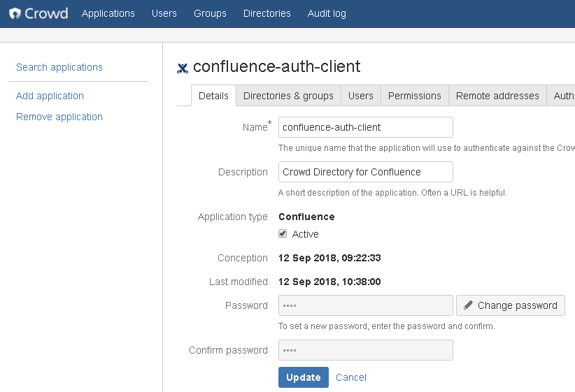Click the Search applications link
The height and width of the screenshot is (392, 575).
[59, 67]
